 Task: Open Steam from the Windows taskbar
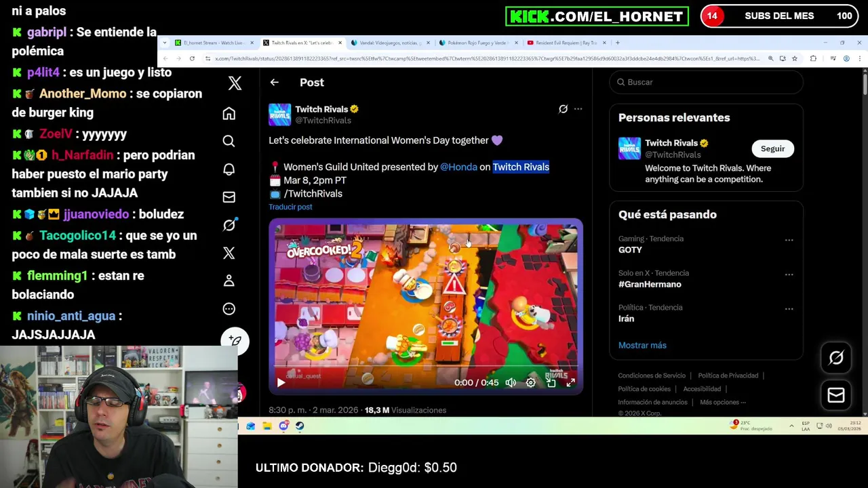pos(300,426)
